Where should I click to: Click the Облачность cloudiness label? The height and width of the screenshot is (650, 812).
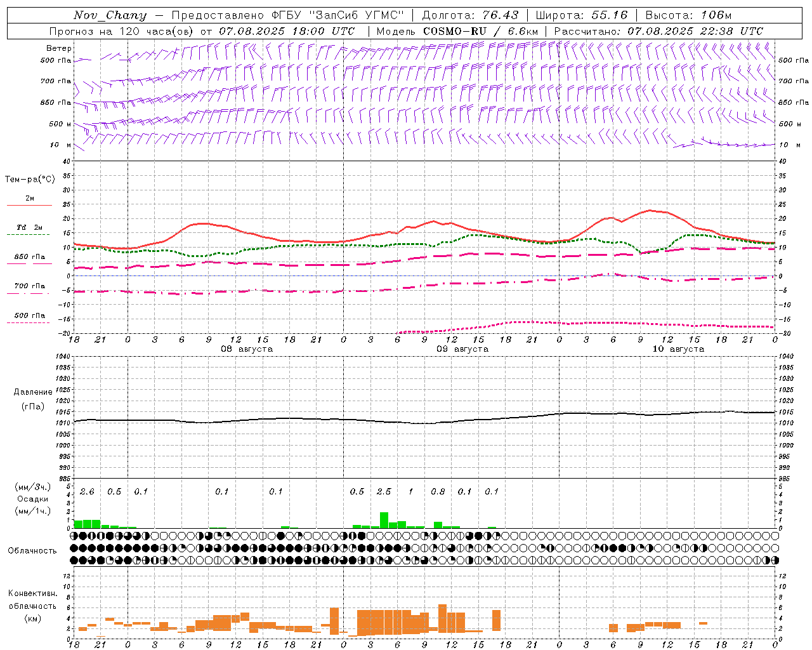click(32, 551)
